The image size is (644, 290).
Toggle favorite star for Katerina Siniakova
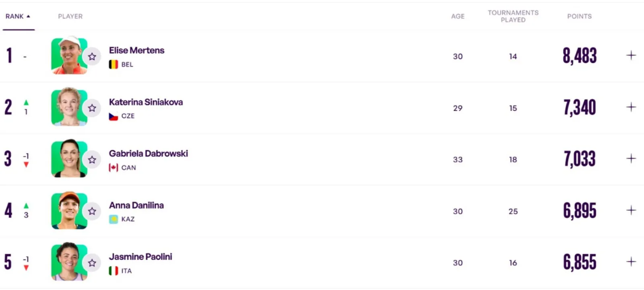click(x=92, y=108)
